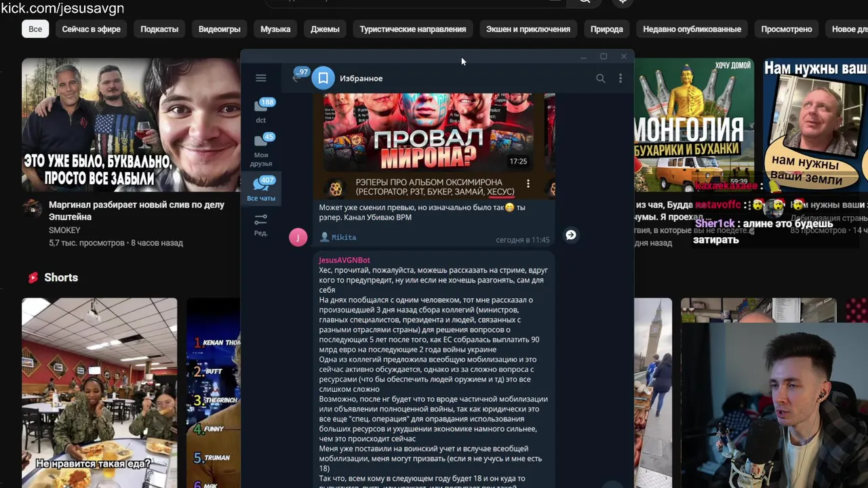Search inside the Избранное chat
Image resolution: width=868 pixels, height=488 pixels.
point(600,79)
